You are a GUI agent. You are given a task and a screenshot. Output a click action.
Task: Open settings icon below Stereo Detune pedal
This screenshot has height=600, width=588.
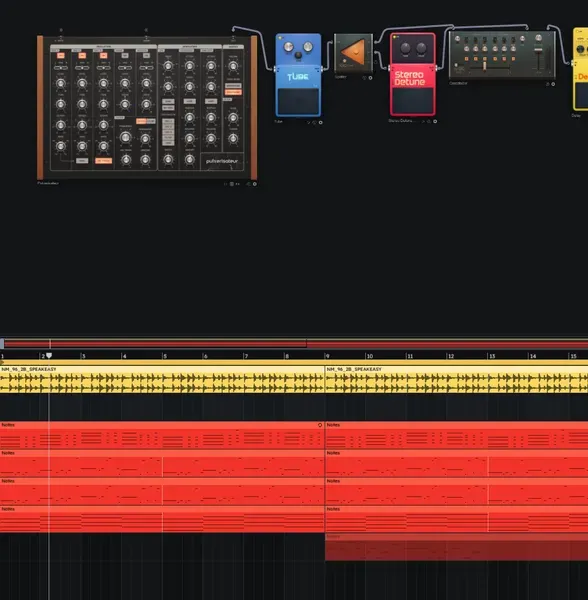[x=435, y=121]
